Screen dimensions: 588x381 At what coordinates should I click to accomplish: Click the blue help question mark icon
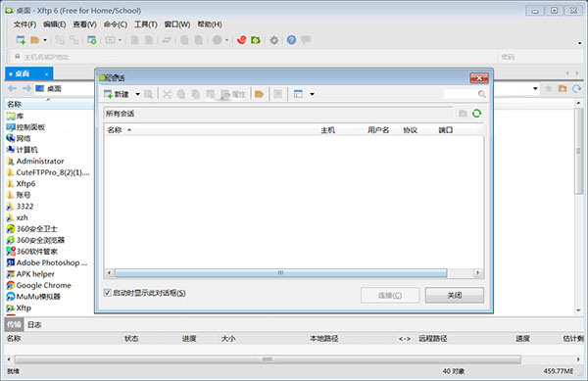coord(291,40)
